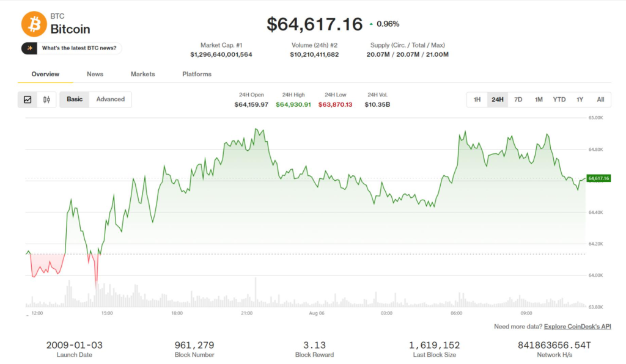Image resolution: width=626 pixels, height=364 pixels.
Task: Click the green price change arrow
Action: click(371, 24)
